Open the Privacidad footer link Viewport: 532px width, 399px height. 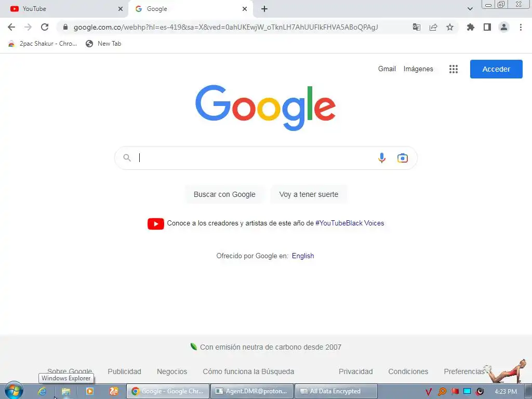[x=355, y=371]
